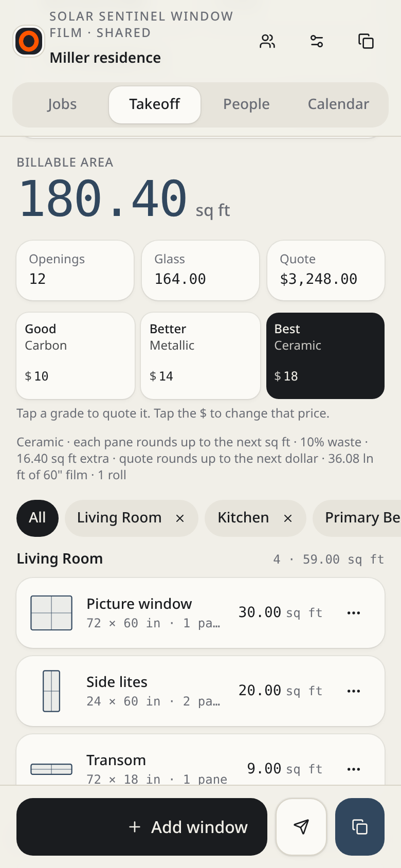
Task: Open the people sharing icon in header
Action: (267, 41)
